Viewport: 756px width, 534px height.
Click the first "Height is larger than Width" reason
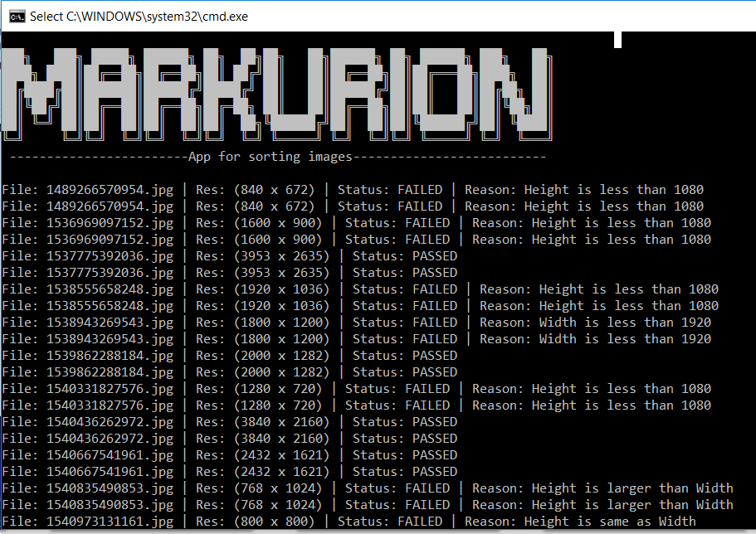point(632,488)
